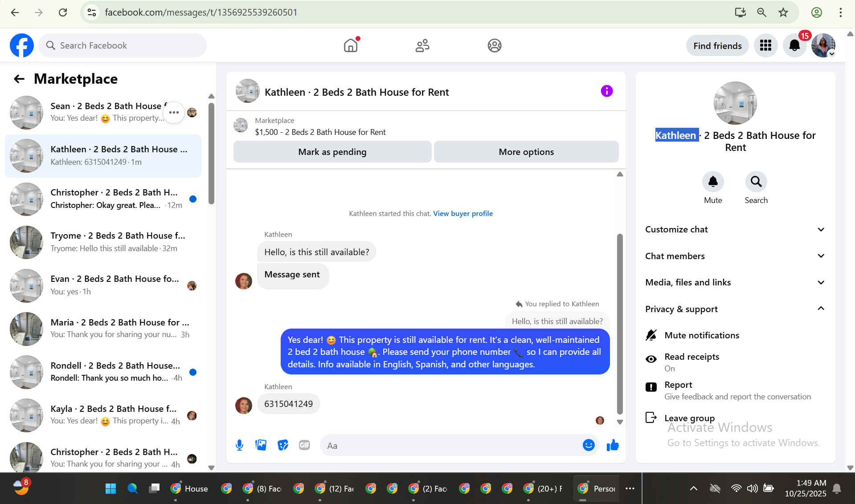Open the browser zoom magnifier icon
855x504 pixels.
(762, 12)
